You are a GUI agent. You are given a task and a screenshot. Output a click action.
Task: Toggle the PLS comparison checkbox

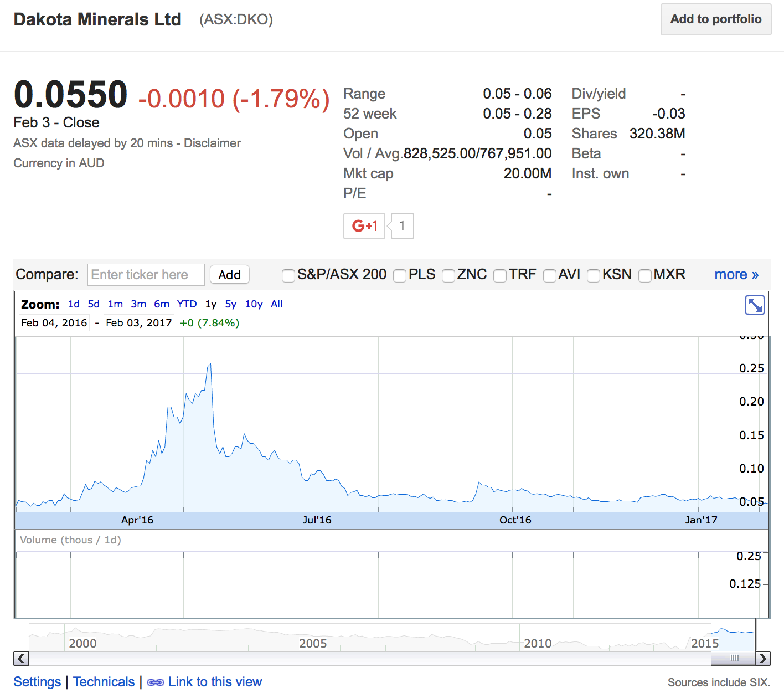(399, 275)
